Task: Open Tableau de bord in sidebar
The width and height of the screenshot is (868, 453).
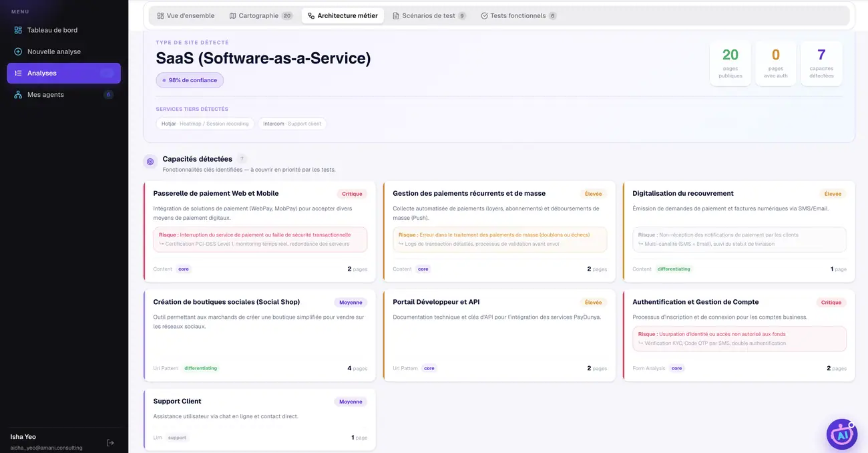Action: (64, 30)
